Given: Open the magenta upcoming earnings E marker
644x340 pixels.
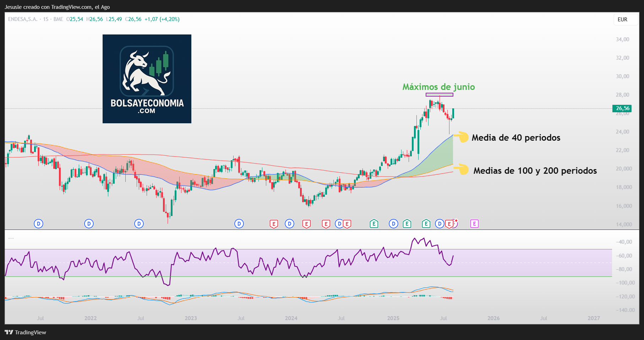Looking at the screenshot, I should (x=474, y=224).
